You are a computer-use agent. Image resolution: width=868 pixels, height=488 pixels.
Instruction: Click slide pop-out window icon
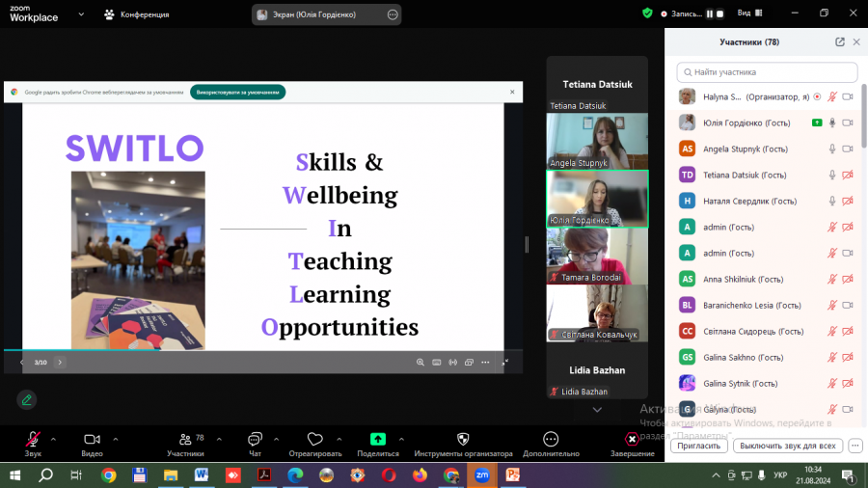[x=469, y=362]
